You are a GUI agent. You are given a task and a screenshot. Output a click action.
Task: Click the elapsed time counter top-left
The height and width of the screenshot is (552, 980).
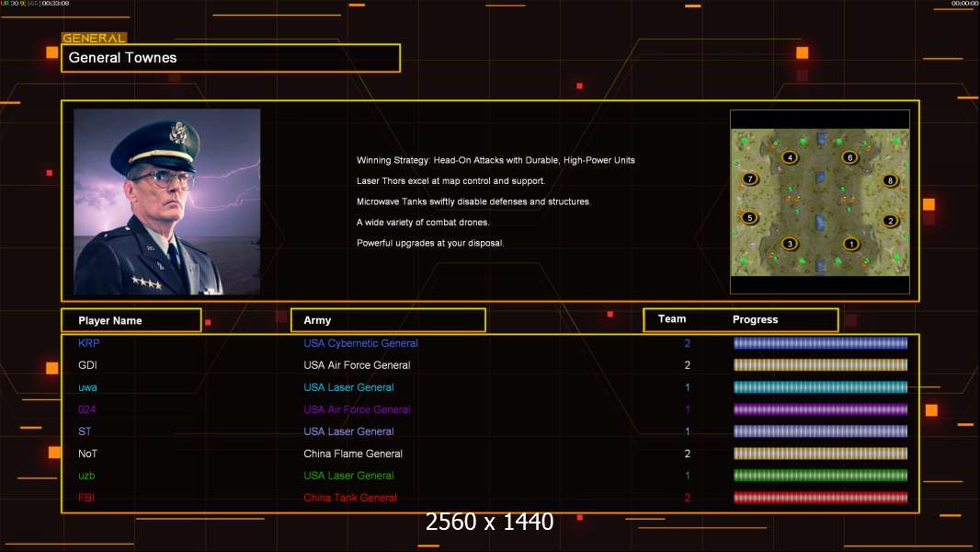coord(56,3)
